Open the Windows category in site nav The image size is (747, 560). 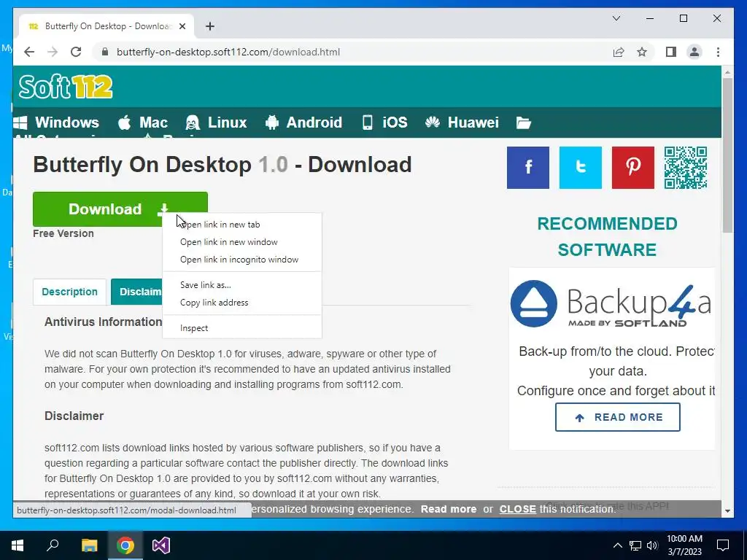[x=56, y=122]
